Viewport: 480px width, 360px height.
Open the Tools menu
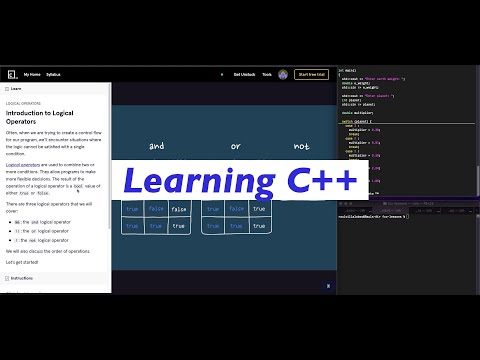point(267,74)
